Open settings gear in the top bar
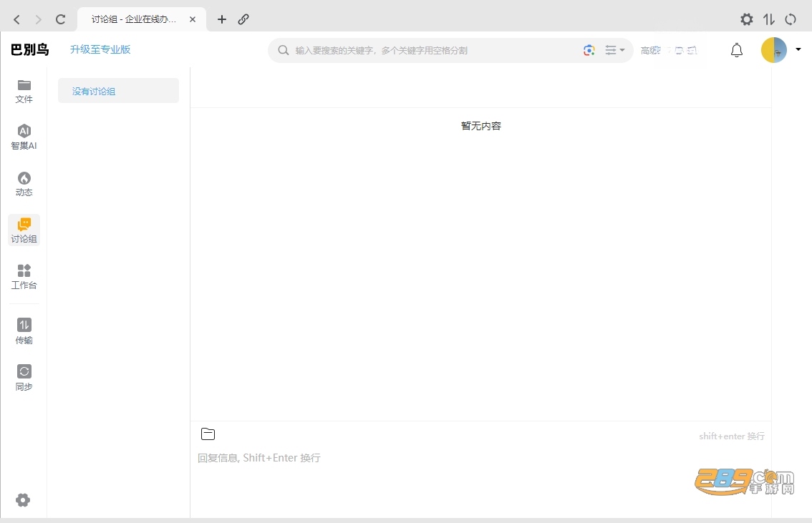 coord(746,19)
